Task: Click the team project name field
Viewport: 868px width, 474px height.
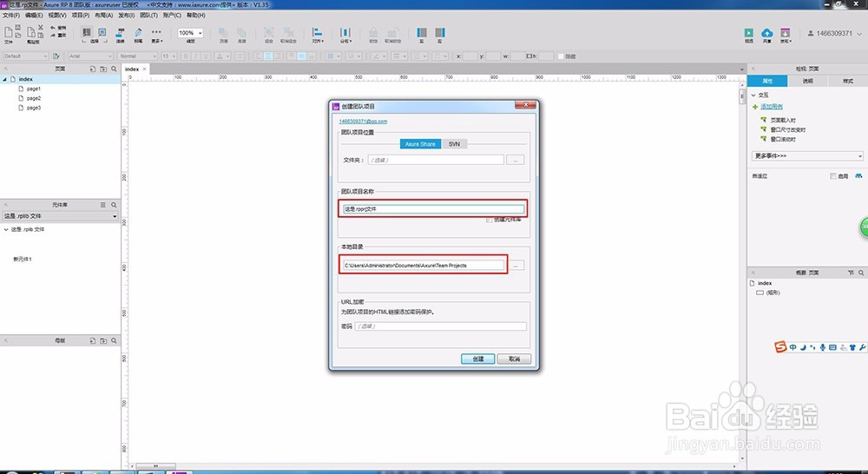Action: (433, 209)
